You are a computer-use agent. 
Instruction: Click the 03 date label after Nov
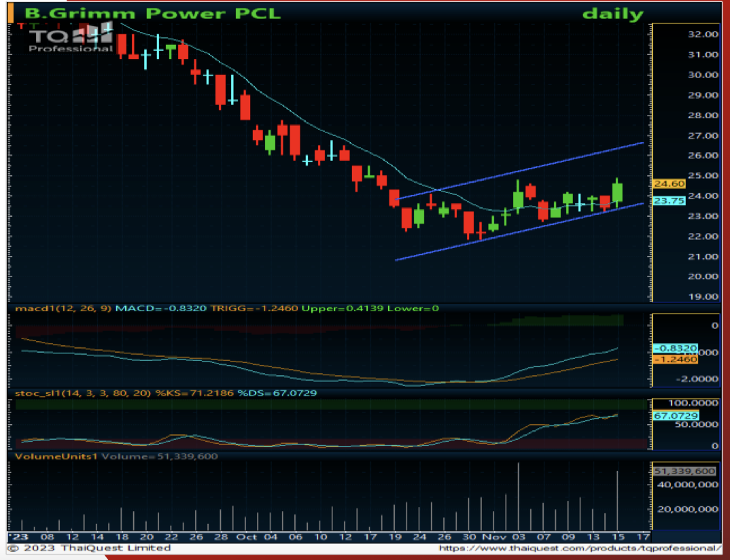click(x=519, y=537)
